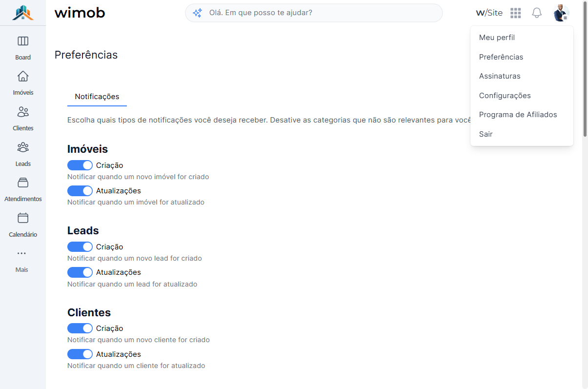
Task: Open the Leads sidebar icon
Action: tap(23, 147)
